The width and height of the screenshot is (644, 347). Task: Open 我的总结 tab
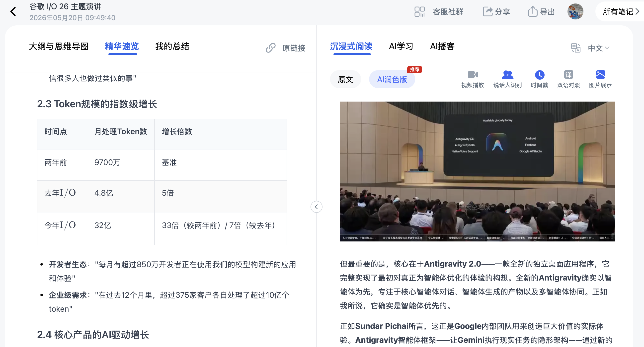(x=172, y=47)
